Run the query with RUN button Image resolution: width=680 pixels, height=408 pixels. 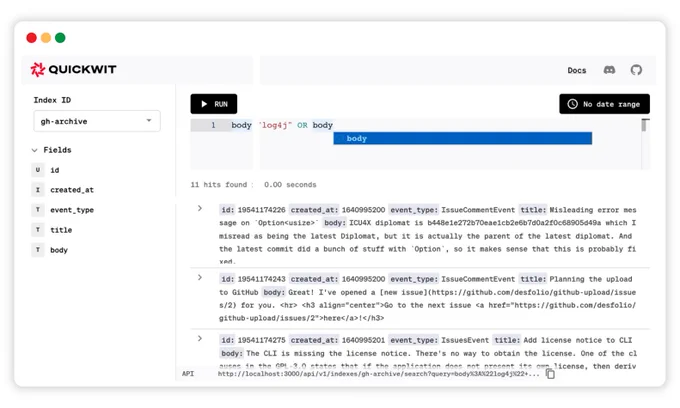(x=214, y=104)
